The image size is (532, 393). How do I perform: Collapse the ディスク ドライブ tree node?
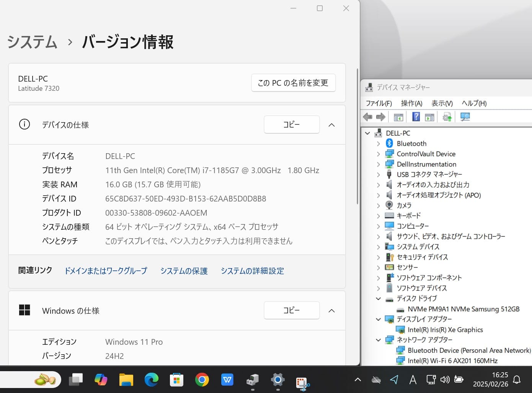pyautogui.click(x=378, y=298)
